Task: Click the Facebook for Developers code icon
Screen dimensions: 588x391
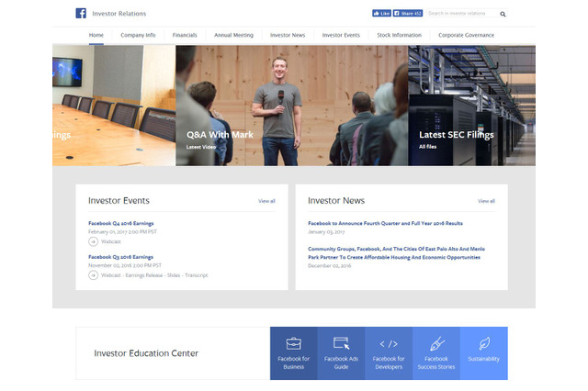Action: [x=389, y=344]
